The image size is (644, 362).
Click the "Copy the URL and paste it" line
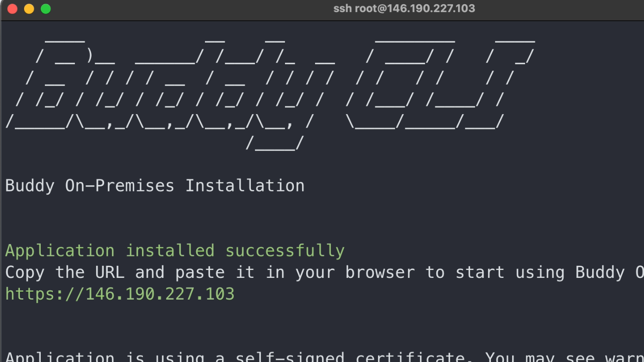click(324, 273)
